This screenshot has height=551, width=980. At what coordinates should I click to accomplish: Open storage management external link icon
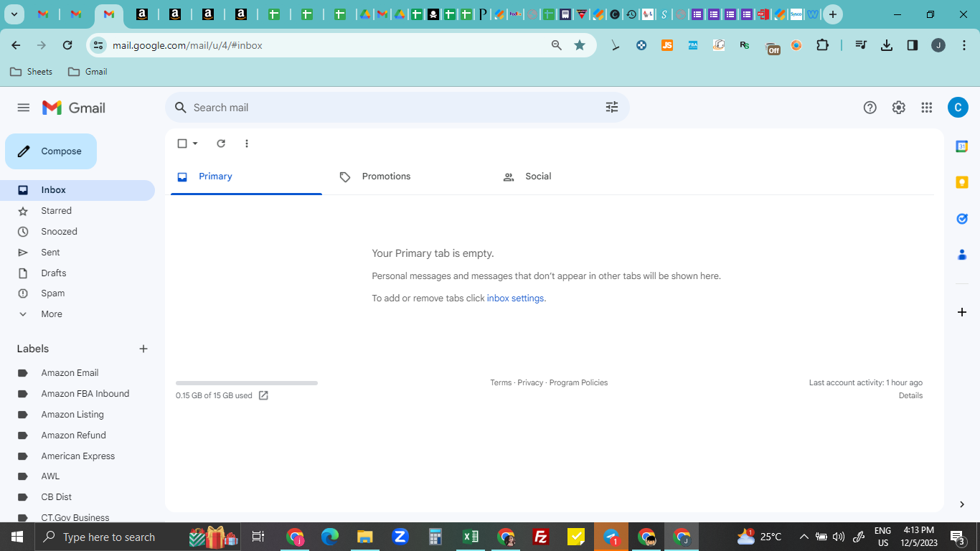click(x=263, y=395)
